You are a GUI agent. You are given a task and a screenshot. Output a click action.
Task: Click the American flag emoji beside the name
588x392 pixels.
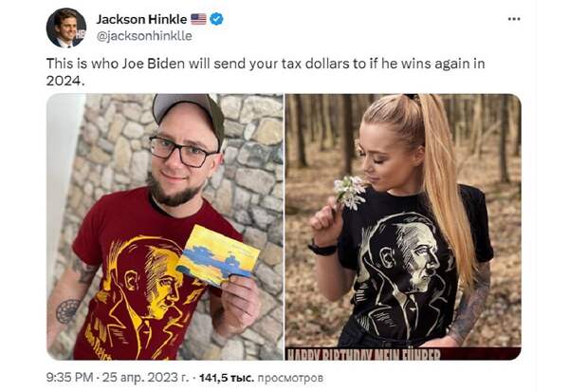click(x=198, y=19)
